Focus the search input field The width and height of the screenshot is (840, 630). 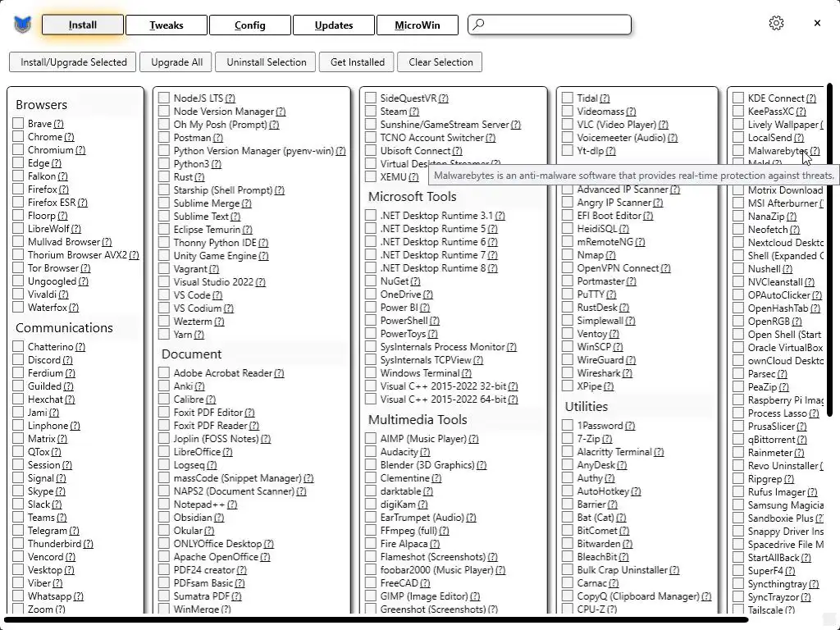[550, 25]
